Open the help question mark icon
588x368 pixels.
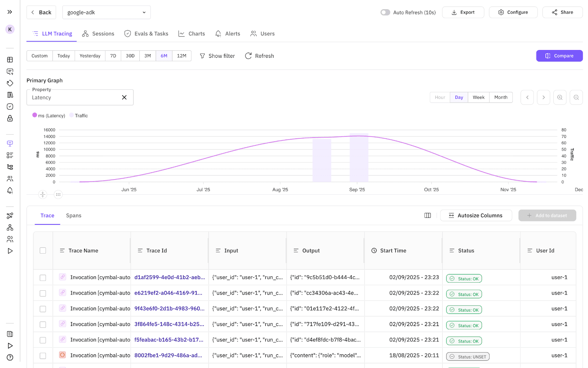[10, 357]
